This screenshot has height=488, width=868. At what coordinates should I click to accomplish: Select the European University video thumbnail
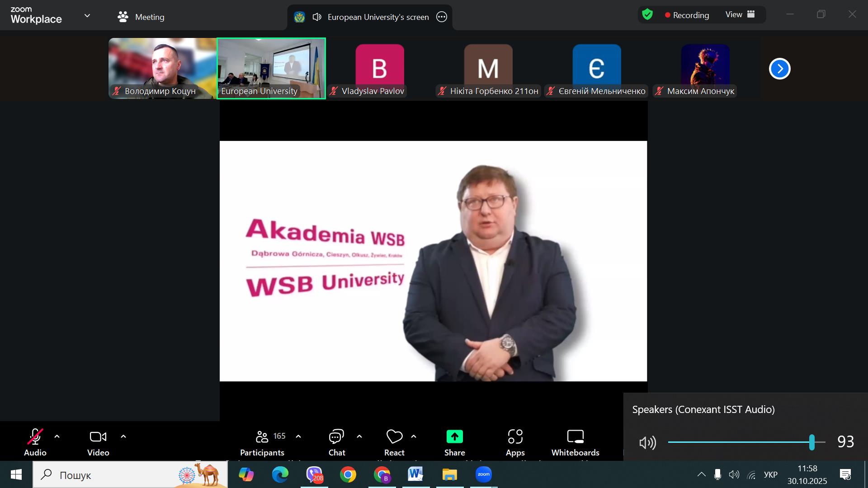[271, 68]
